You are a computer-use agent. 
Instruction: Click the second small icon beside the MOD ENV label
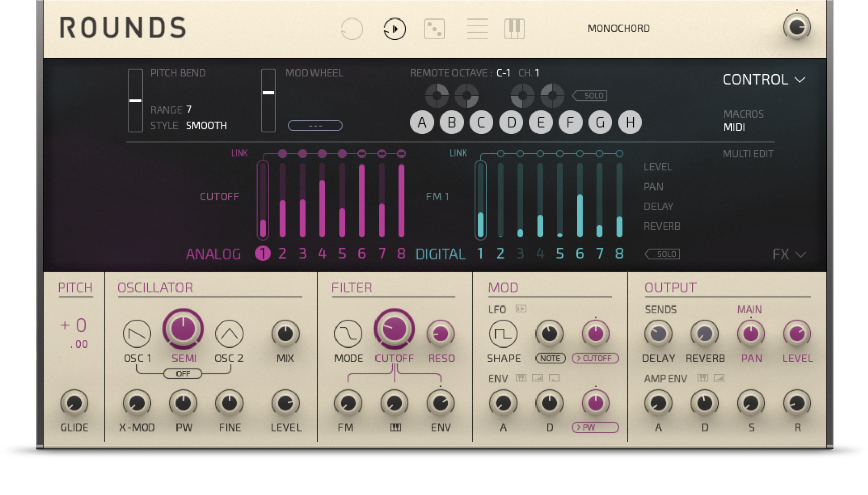click(x=538, y=378)
